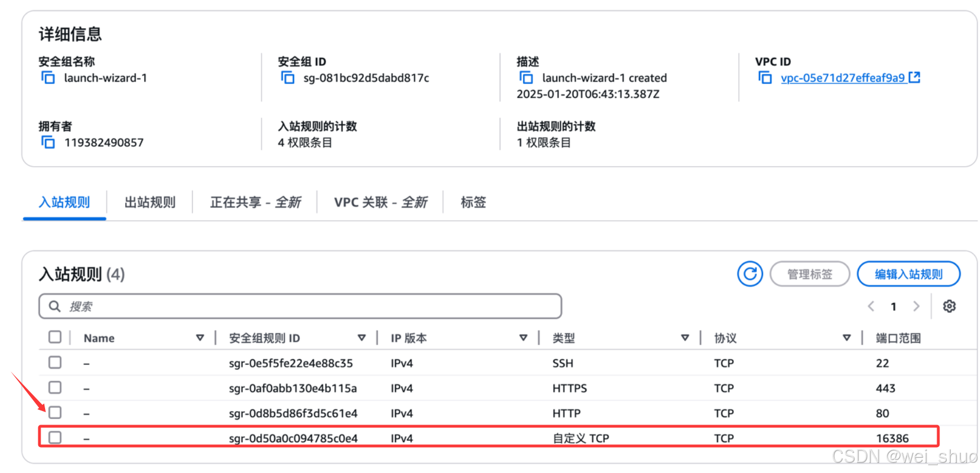Switch to the 标签 tab
Image resolution: width=980 pixels, height=473 pixels.
(x=473, y=202)
